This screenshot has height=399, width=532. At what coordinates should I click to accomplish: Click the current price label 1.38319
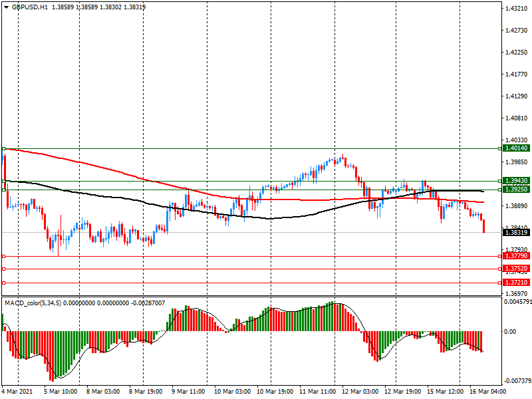point(517,232)
